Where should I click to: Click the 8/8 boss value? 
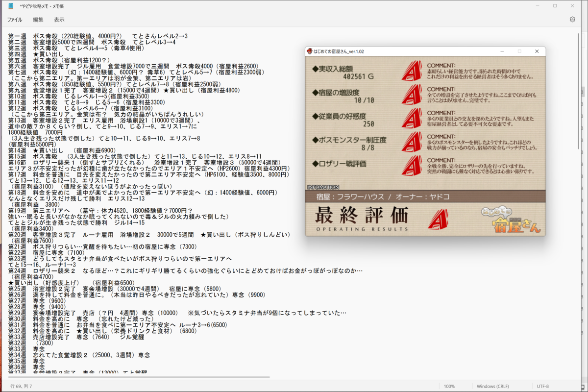pyautogui.click(x=367, y=147)
